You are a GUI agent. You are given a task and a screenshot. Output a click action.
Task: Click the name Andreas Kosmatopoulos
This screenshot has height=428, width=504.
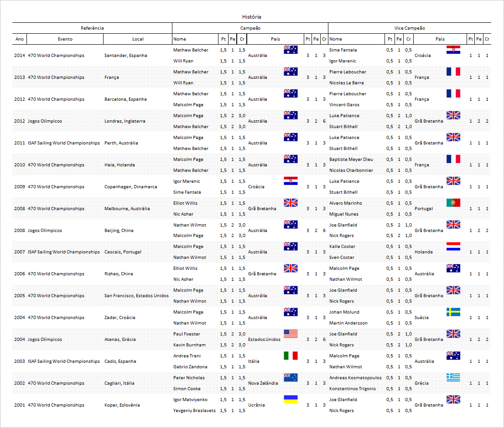355,377
